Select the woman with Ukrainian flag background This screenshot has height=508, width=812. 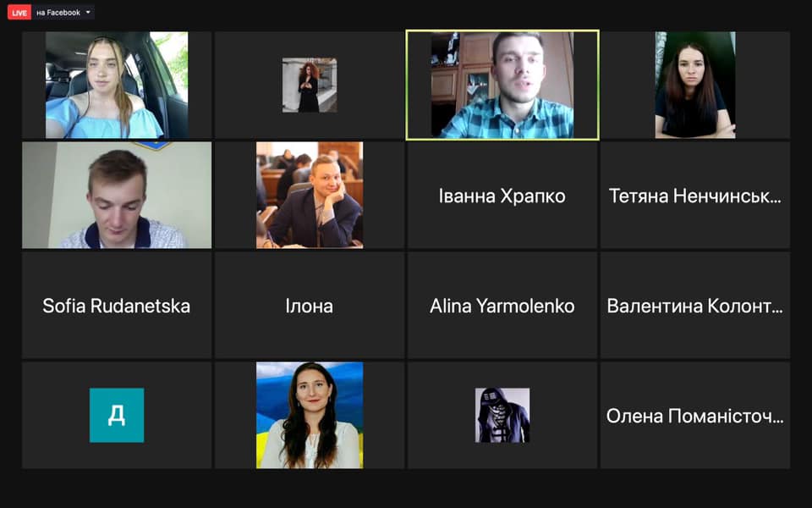click(310, 415)
